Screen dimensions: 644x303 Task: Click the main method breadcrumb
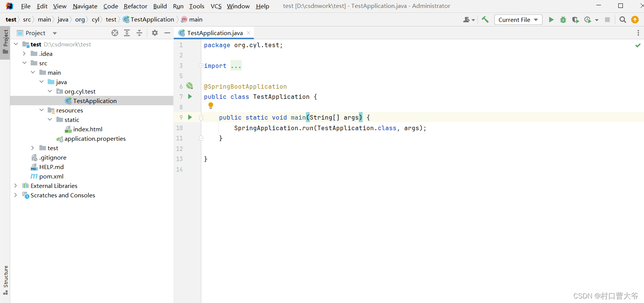pos(192,20)
